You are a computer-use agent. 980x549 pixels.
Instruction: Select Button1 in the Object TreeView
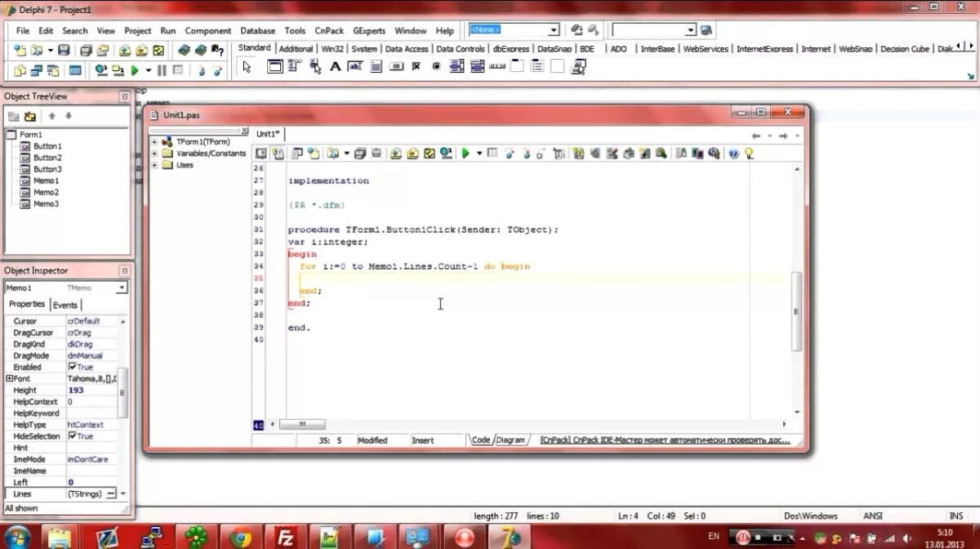coord(47,146)
